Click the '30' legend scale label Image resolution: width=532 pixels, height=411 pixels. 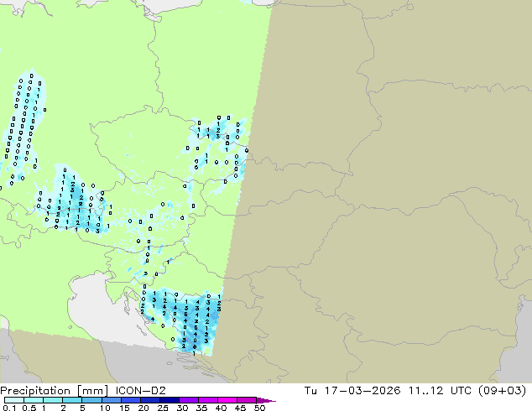(x=182, y=408)
